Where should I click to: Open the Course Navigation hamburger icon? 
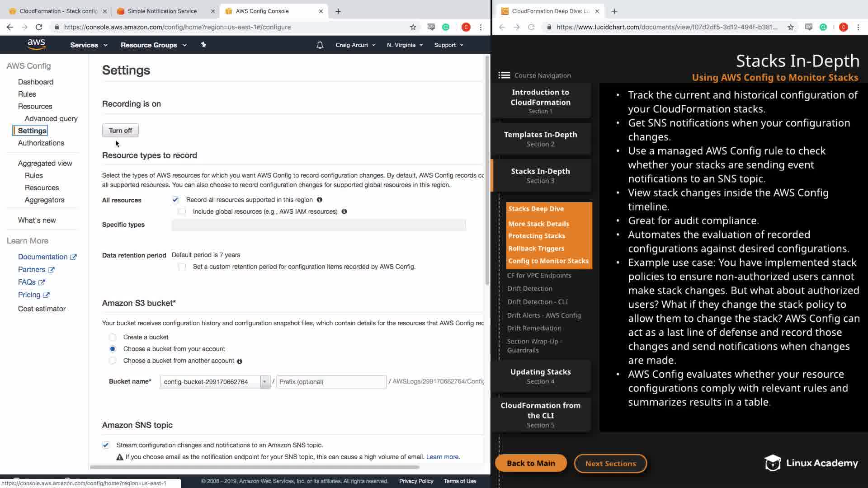click(504, 75)
